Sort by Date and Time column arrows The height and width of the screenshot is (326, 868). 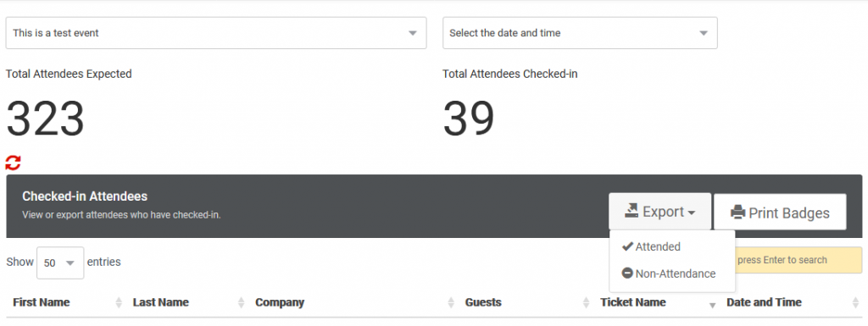tap(856, 302)
